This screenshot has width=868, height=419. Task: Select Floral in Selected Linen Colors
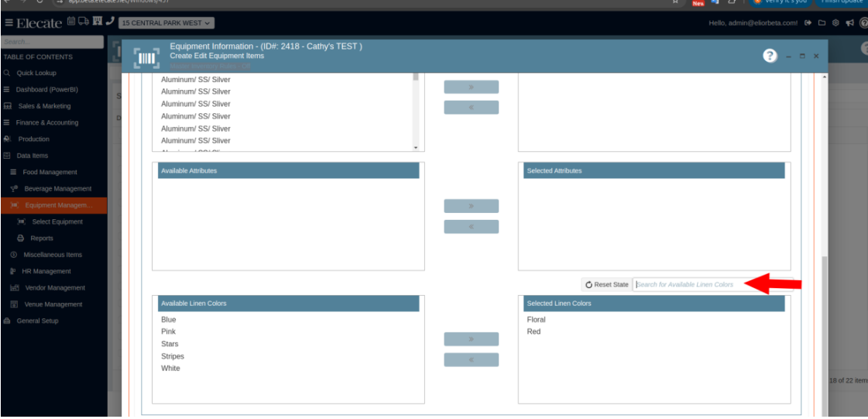tap(536, 320)
